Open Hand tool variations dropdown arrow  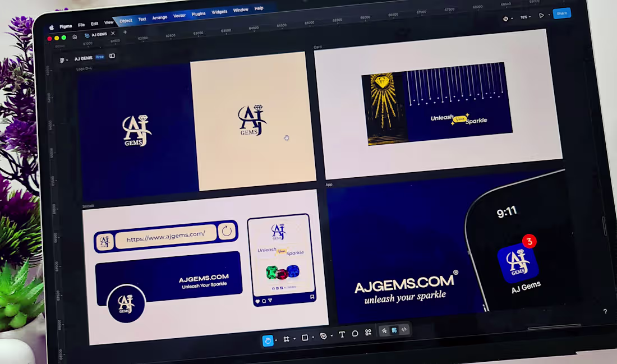pyautogui.click(x=276, y=340)
